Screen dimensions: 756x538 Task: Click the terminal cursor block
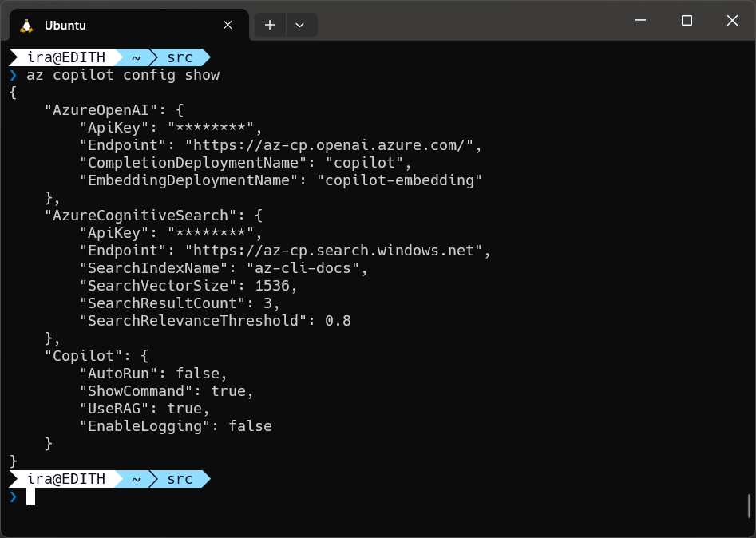click(x=30, y=496)
